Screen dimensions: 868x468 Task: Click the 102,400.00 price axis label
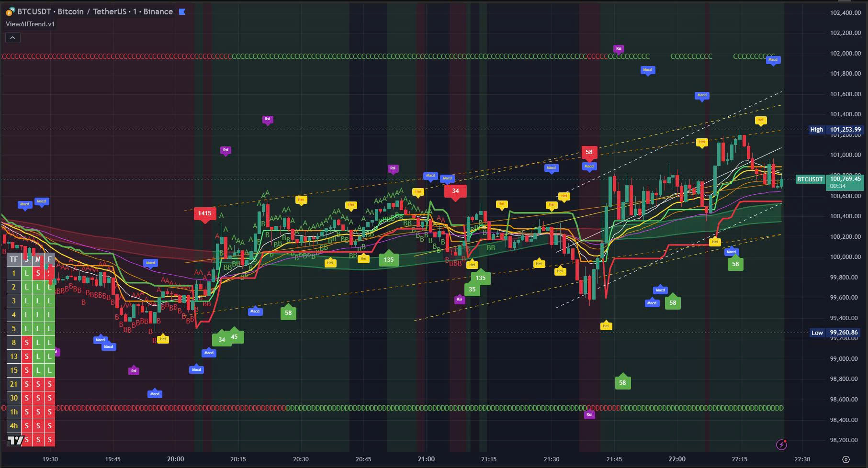(845, 13)
